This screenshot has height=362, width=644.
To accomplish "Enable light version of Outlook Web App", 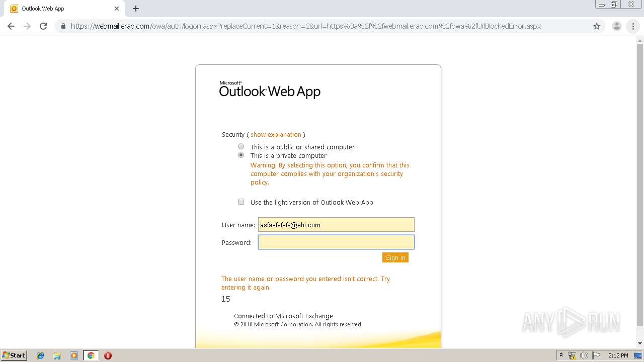I will 241,202.
